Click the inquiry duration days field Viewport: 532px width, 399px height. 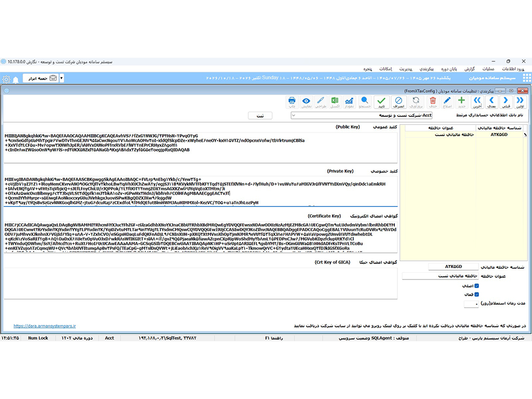[471, 303]
